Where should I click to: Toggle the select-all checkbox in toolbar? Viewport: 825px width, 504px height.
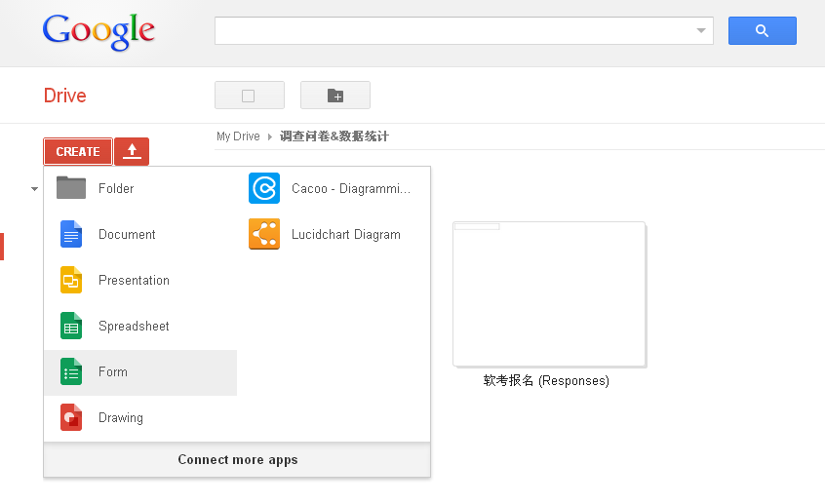coord(249,96)
